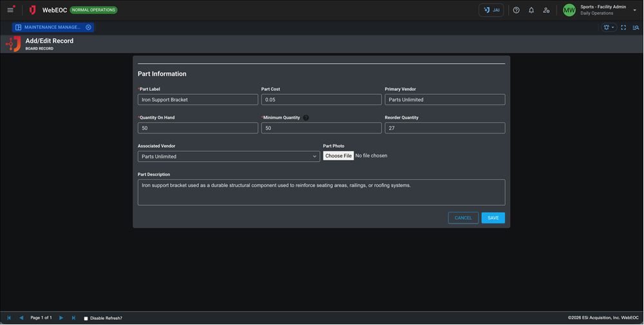Click the Minimum Quantity info icon

[x=306, y=118]
